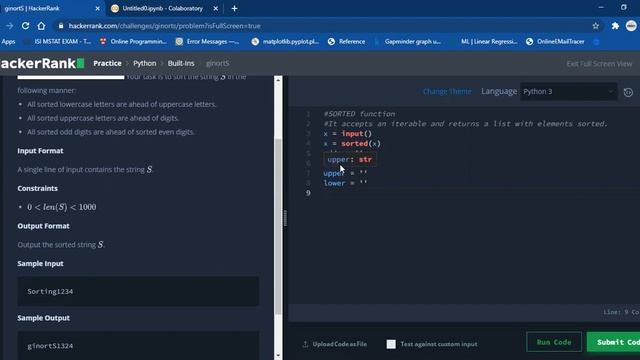The width and height of the screenshot is (640, 360).
Task: Open the browser home page icon
Action: click(x=41, y=26)
